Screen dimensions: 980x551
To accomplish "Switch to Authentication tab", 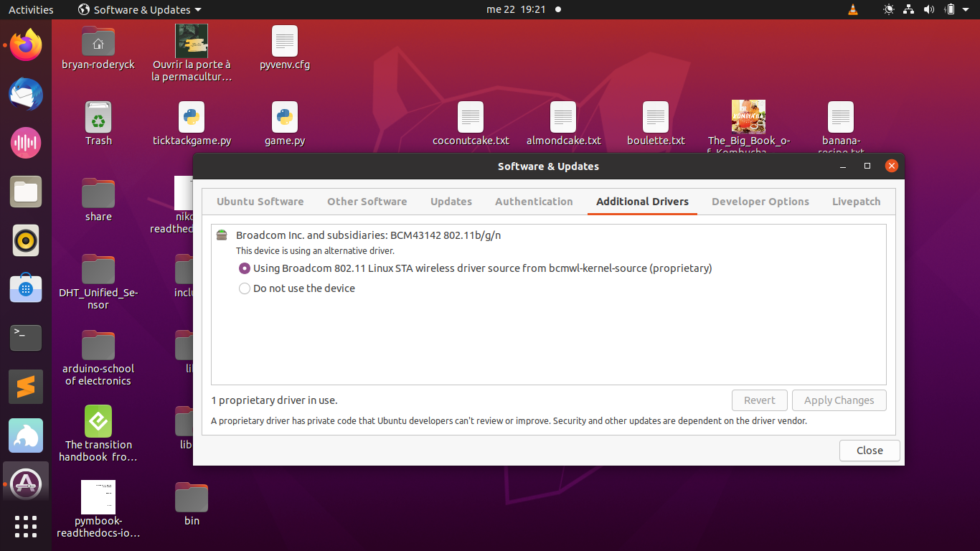I will pos(534,202).
